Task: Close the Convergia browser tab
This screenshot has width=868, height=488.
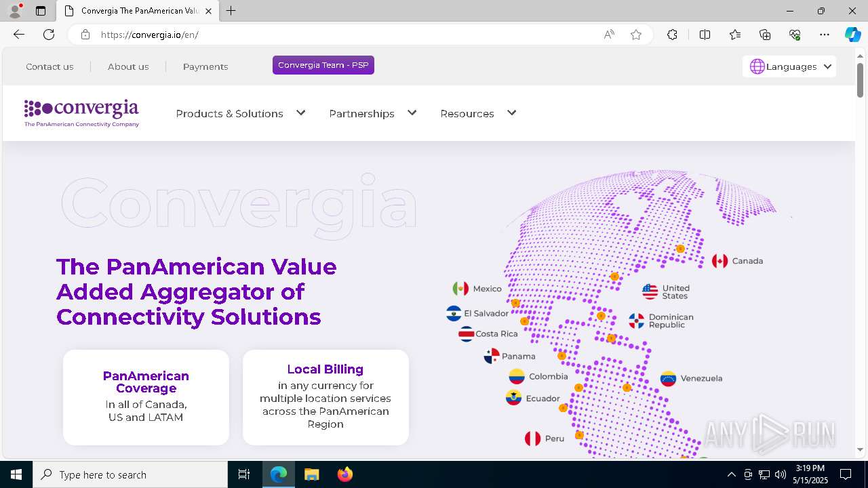Action: click(208, 11)
